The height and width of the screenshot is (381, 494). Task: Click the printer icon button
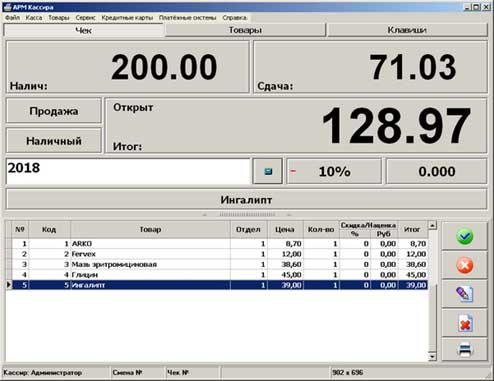pos(464,350)
